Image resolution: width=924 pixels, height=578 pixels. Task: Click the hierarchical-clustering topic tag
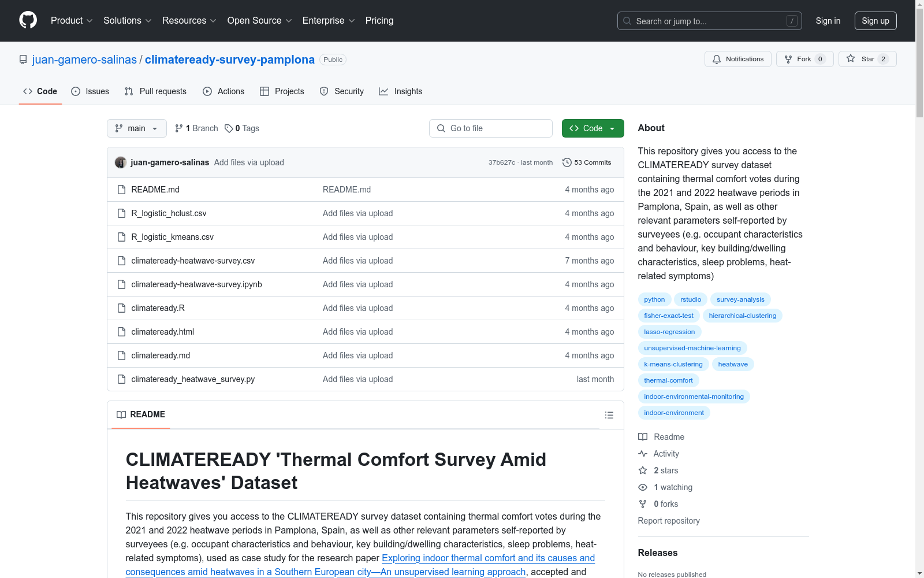[x=743, y=316]
